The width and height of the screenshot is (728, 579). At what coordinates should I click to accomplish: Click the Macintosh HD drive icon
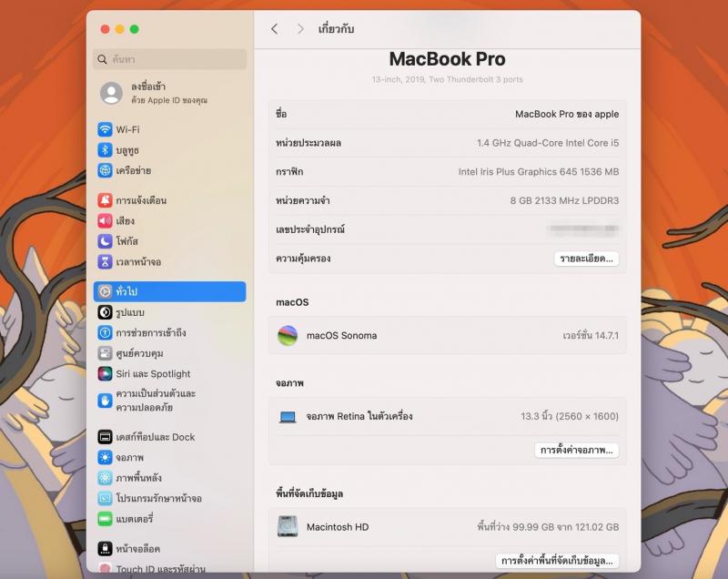click(288, 526)
